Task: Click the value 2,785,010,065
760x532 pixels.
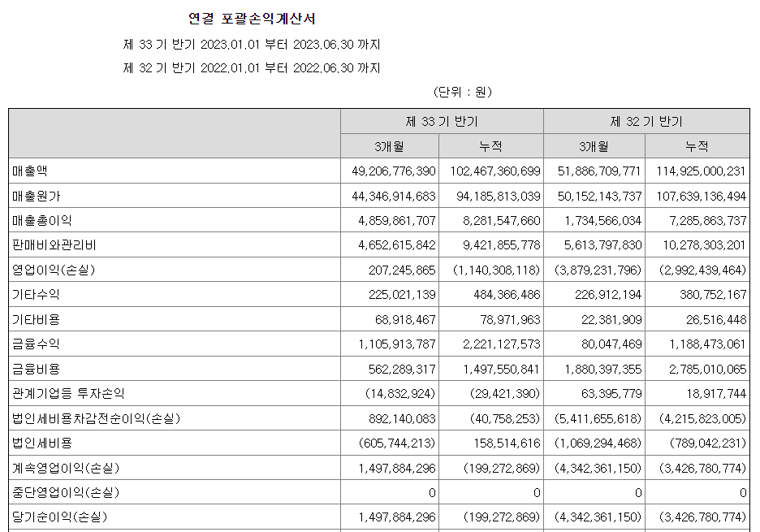Action: point(708,369)
